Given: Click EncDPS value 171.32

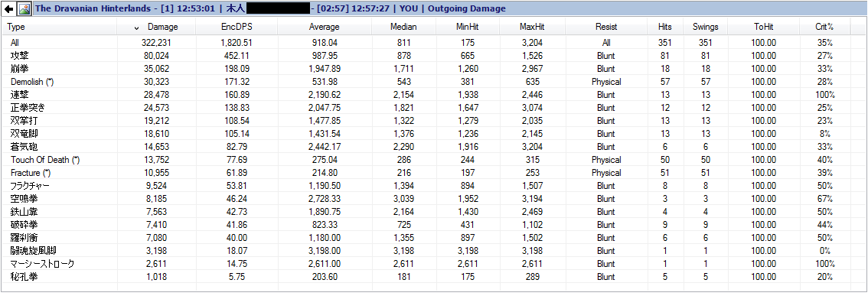Looking at the screenshot, I should tap(237, 82).
